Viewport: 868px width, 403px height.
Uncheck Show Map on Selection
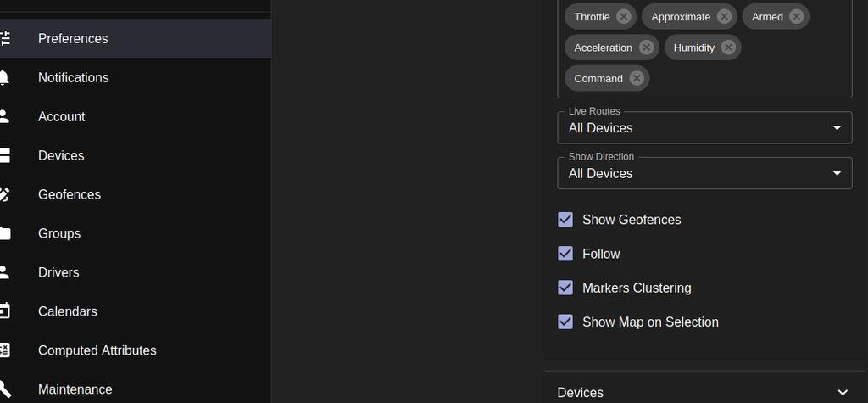565,322
